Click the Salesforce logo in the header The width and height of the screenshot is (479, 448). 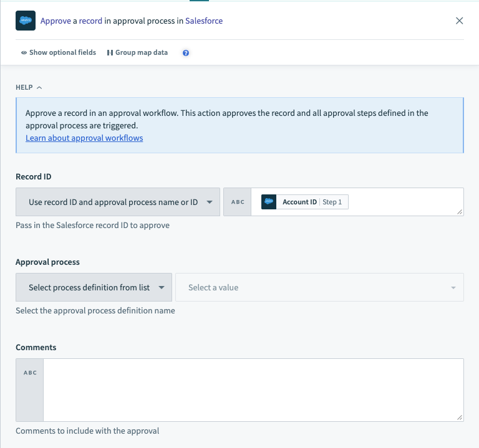point(26,21)
